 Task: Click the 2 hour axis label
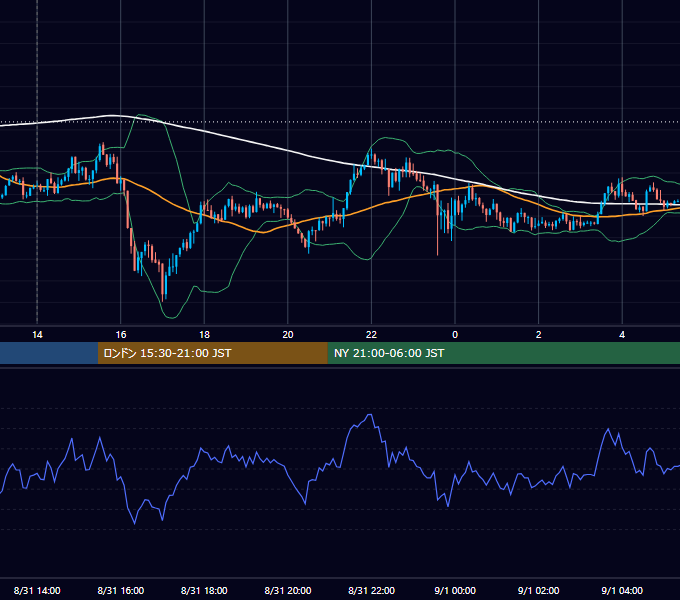tap(538, 335)
